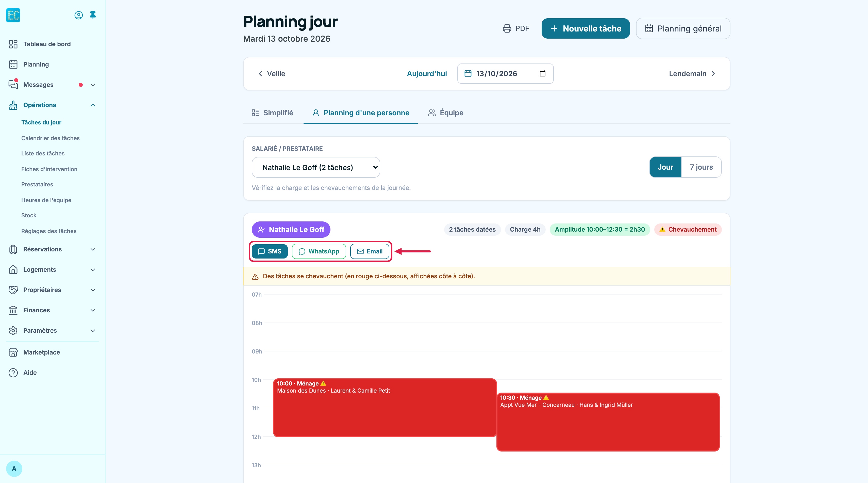
Task: Open the Salarié / Prestataire dropdown
Action: pyautogui.click(x=316, y=167)
